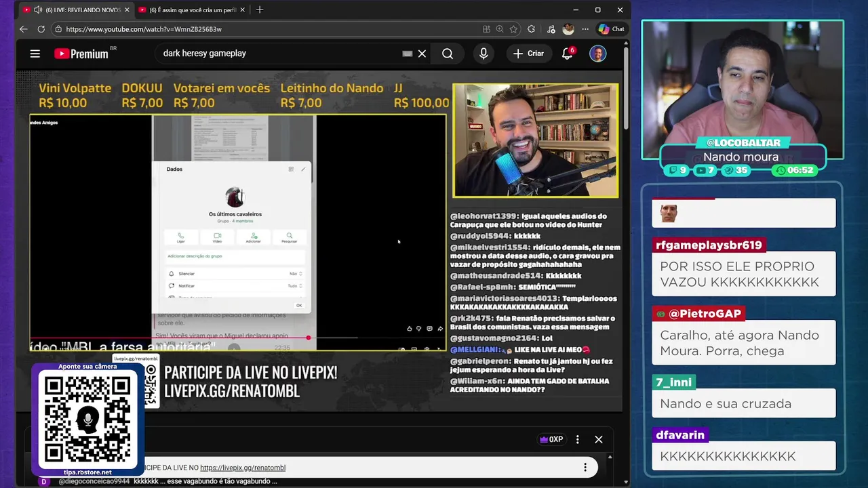Click the page vertical scrollbar

(626, 85)
